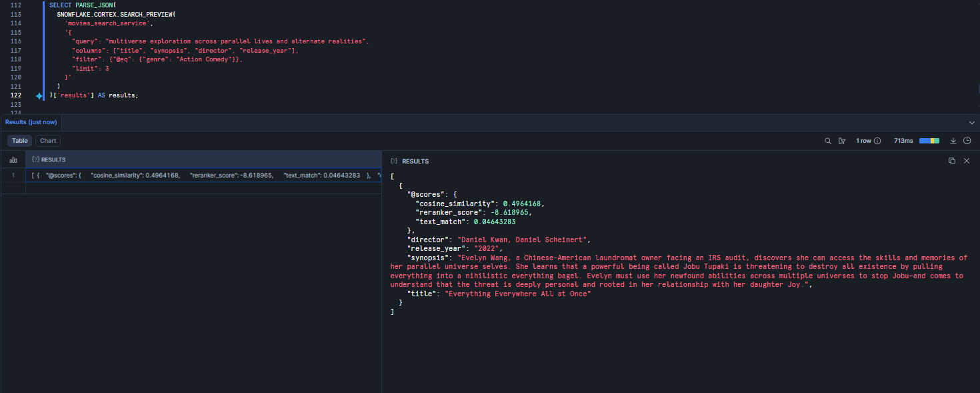Click the 713ms query duration
This screenshot has width=980, height=393.
[903, 141]
